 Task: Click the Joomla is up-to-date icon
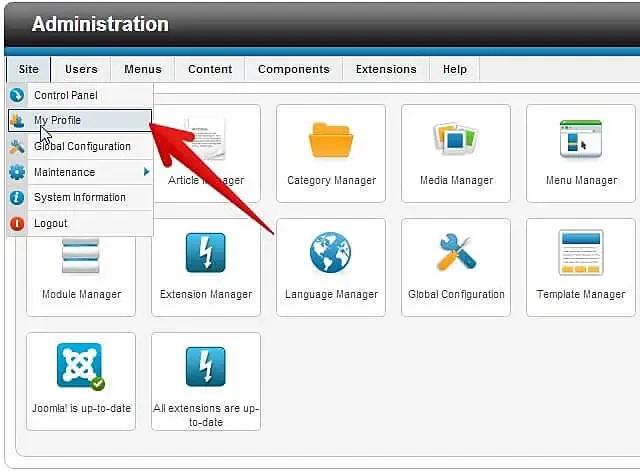(x=81, y=367)
